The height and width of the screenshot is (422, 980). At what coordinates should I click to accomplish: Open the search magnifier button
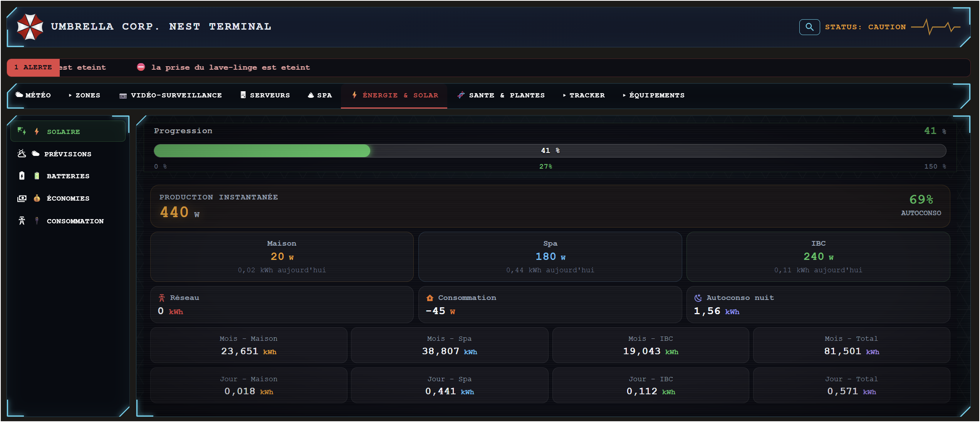[809, 27]
